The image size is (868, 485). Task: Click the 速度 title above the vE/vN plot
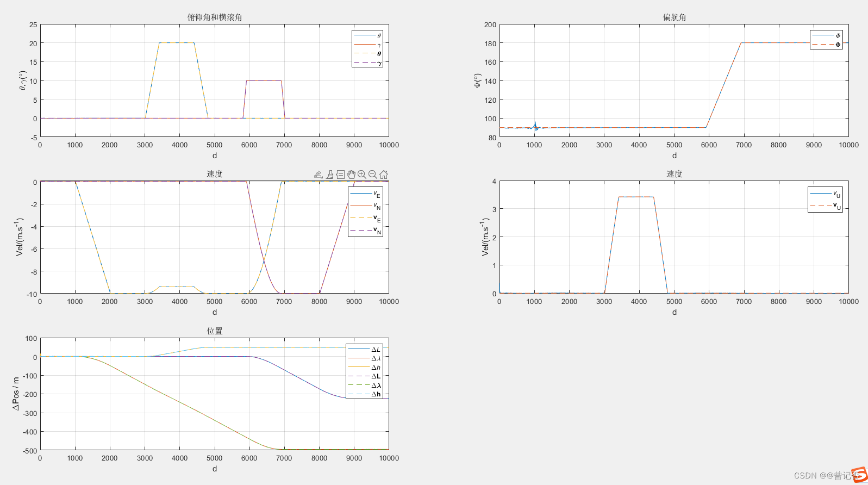pyautogui.click(x=215, y=174)
